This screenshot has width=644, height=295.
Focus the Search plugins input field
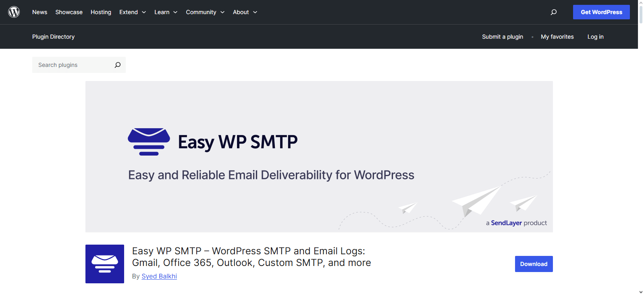pyautogui.click(x=73, y=65)
